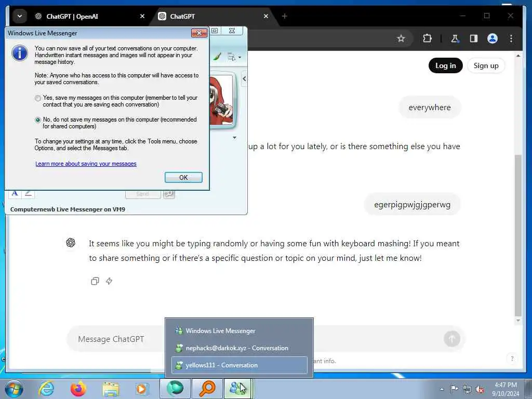Screen dimensions: 532x399
Task: Click the scrollbar up arrow
Action: [518, 56]
